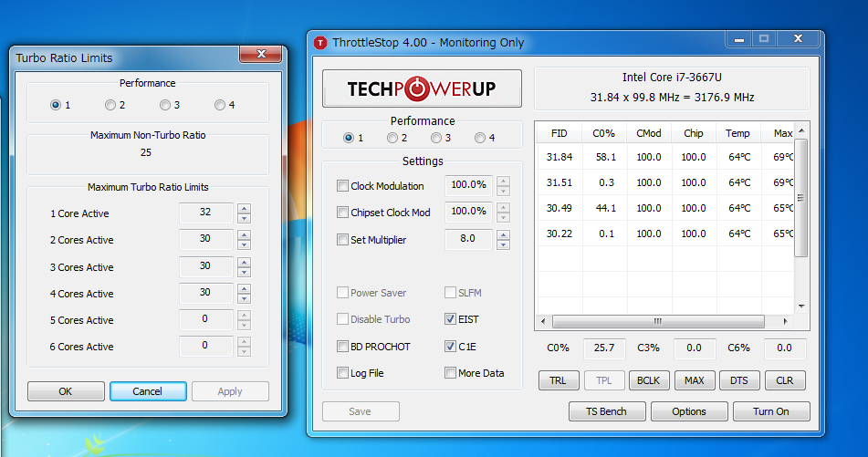The height and width of the screenshot is (457, 868).
Task: Increase the 2 Cores Active turbo ratio
Action: pyautogui.click(x=244, y=235)
